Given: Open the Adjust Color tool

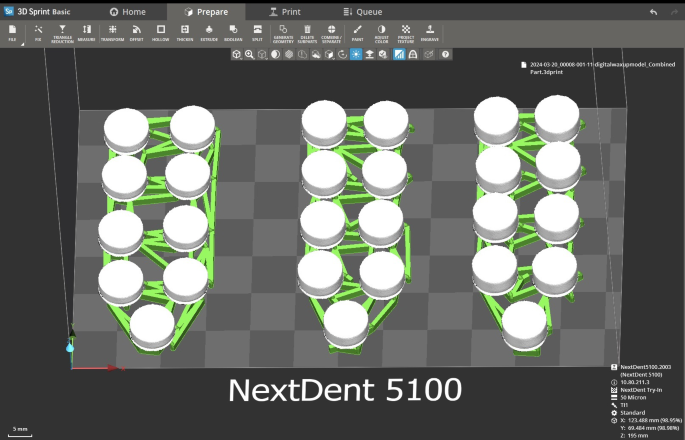Looking at the screenshot, I should [x=381, y=33].
